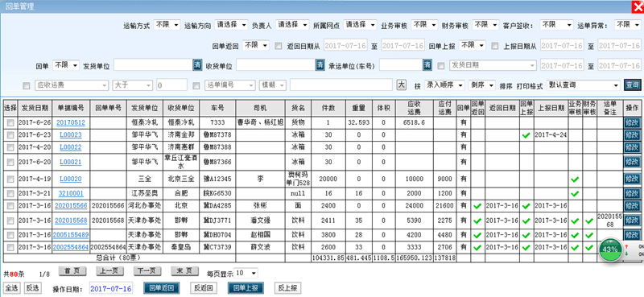Click the 应收运费 column header
This screenshot has height=297, width=644.
415,108
